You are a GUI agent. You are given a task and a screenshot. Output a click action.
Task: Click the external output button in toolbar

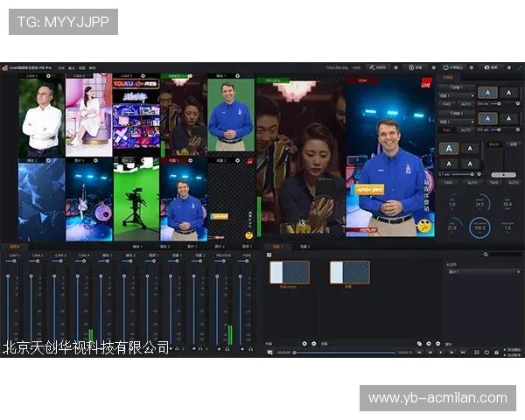[453, 66]
